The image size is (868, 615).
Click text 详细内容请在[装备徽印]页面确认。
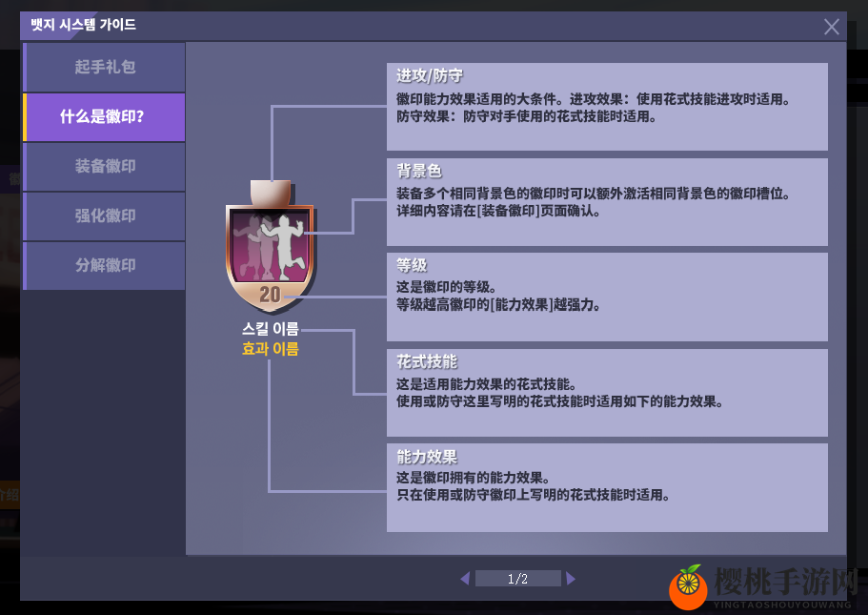pyautogui.click(x=498, y=211)
